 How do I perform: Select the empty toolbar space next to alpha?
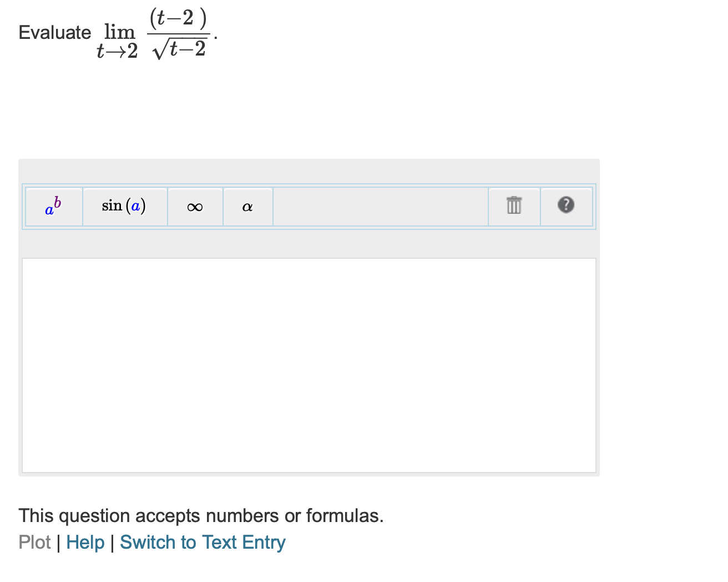click(x=380, y=206)
